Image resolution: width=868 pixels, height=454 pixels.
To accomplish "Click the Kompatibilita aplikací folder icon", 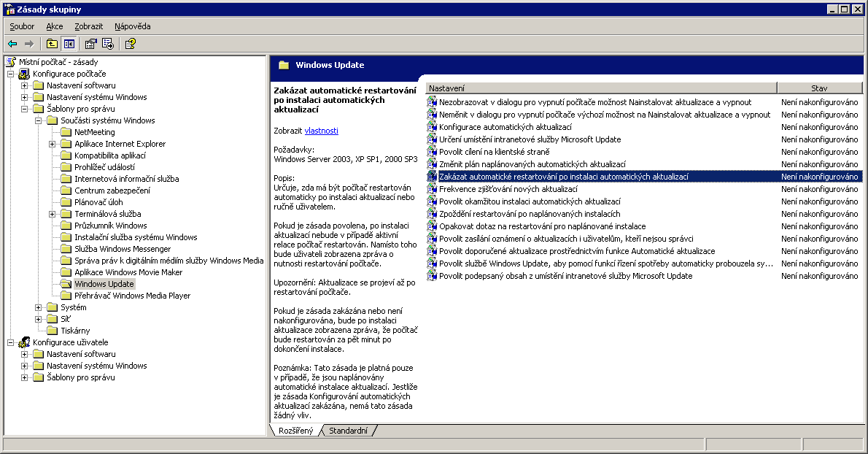I will coord(66,155).
